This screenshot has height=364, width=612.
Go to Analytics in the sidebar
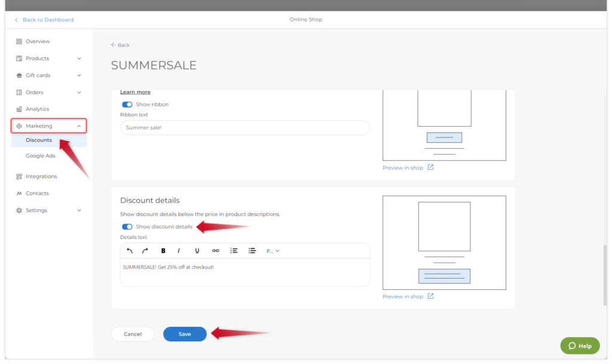(37, 109)
